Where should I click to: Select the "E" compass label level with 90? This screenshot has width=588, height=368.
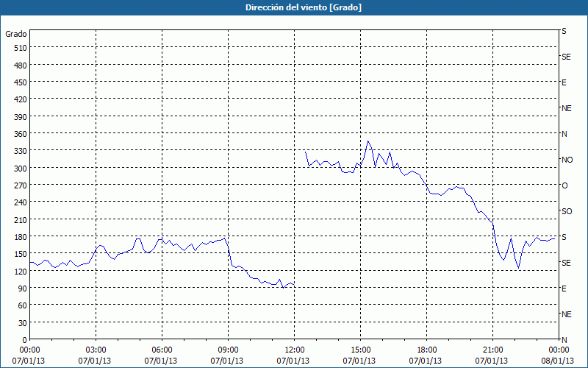click(x=564, y=289)
